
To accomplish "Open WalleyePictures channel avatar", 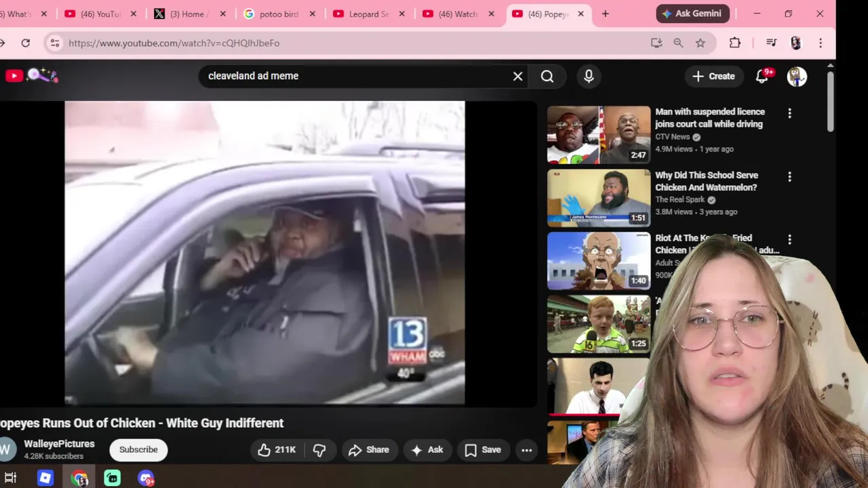I will click(x=7, y=449).
